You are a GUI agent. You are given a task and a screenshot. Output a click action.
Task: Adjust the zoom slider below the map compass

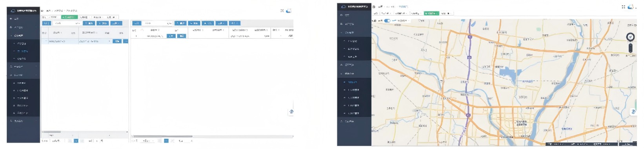pyautogui.click(x=631, y=48)
